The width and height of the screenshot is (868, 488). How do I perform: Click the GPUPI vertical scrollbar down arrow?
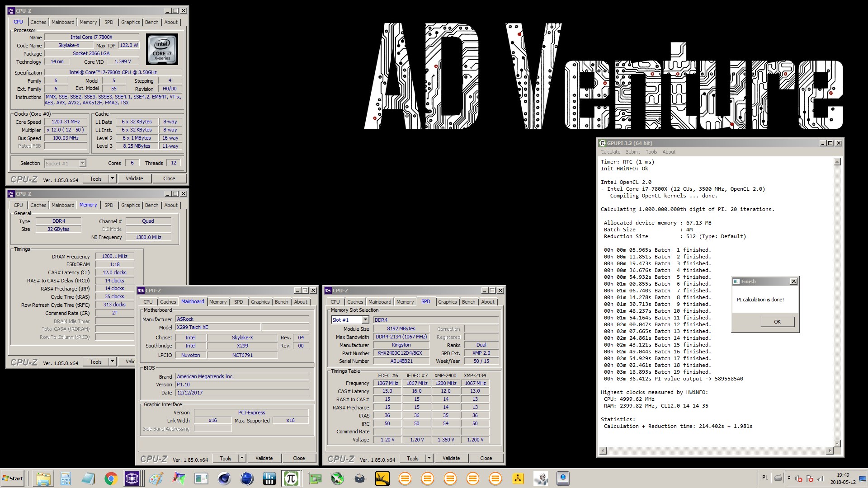point(837,444)
